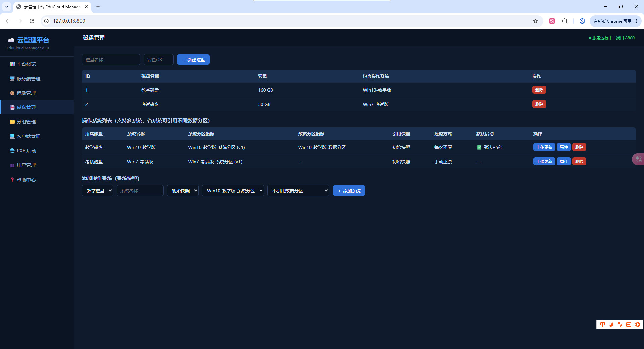Viewport: 644px width, 349px height.
Task: Delete the Win10-教学版 system entry
Action: [579, 147]
